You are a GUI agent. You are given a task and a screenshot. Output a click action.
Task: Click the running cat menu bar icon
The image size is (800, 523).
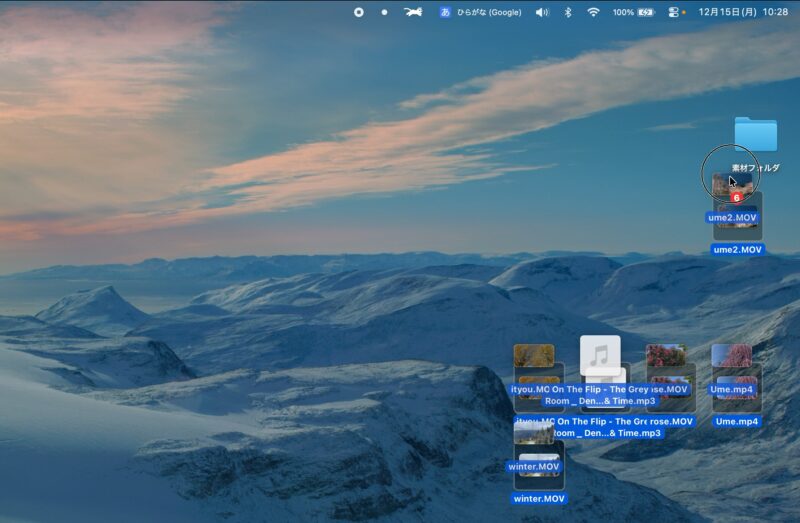click(413, 12)
